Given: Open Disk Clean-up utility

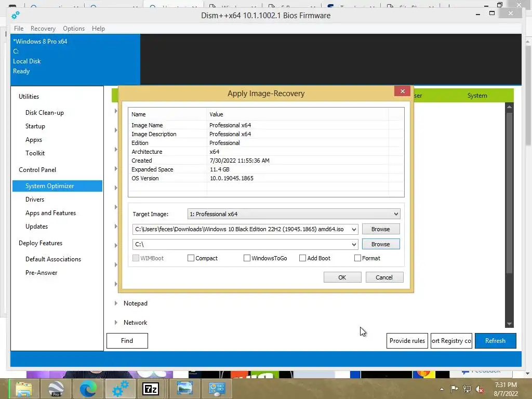Looking at the screenshot, I should [x=45, y=113].
